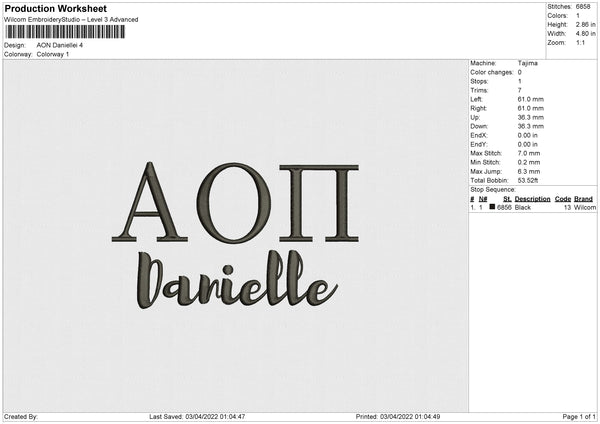
Task: Click the Min Stitch value 0.2 mm
Action: [529, 162]
